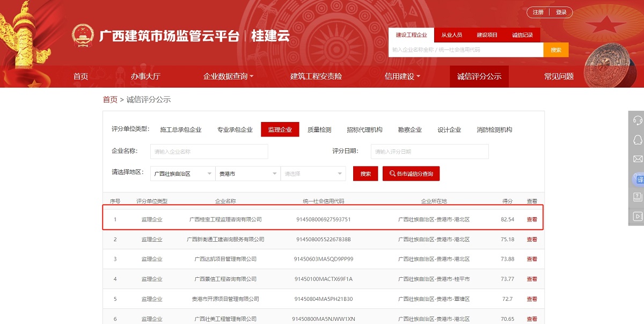This screenshot has height=324, width=644.
Task: Select the 质量检测 unit type
Action: (319, 129)
